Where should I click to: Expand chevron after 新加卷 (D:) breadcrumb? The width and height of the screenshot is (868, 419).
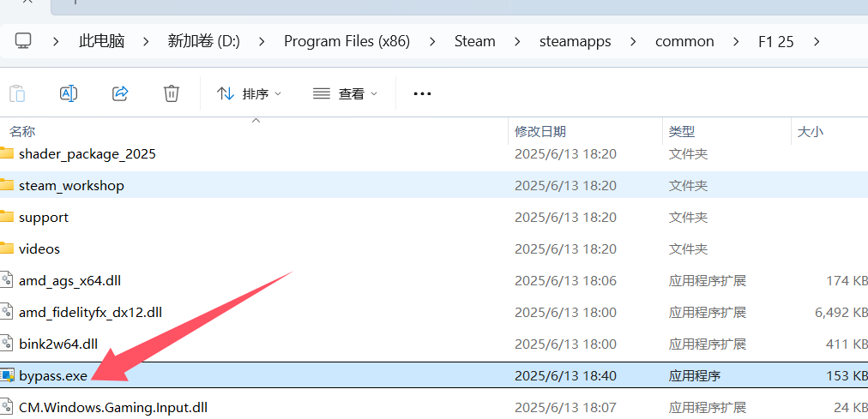262,41
